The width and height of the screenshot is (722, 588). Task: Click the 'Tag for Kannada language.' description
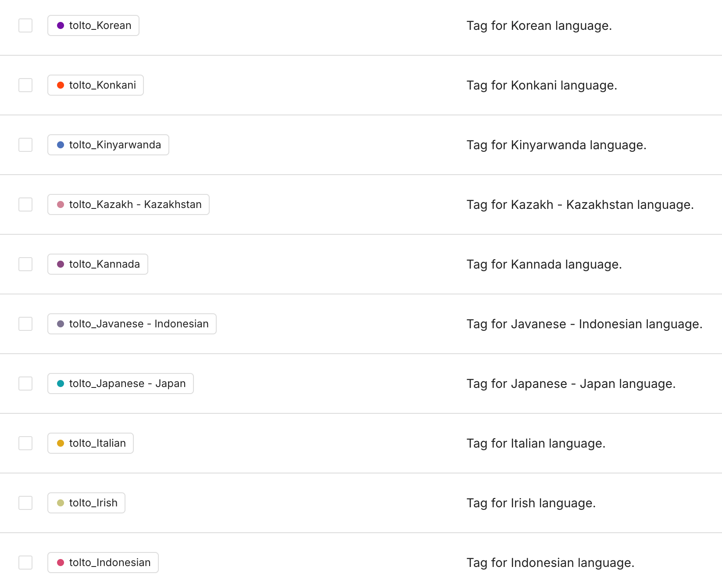point(544,264)
